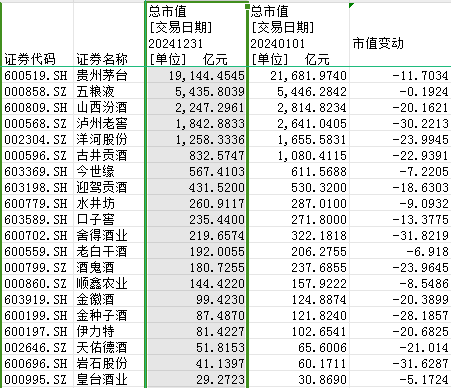Image resolution: width=451 pixels, height=388 pixels.
Task: Select the cell 舍得酒业
Action: pyautogui.click(x=109, y=235)
